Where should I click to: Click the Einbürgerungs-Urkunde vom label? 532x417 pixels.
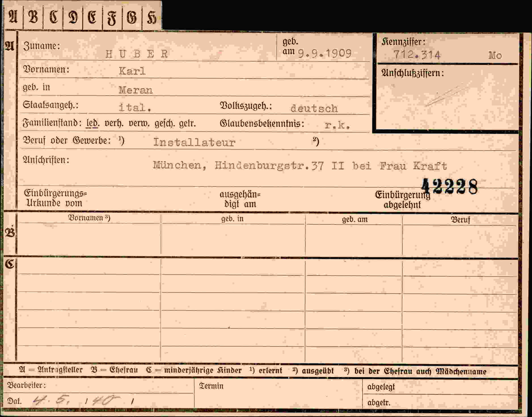click(55, 198)
